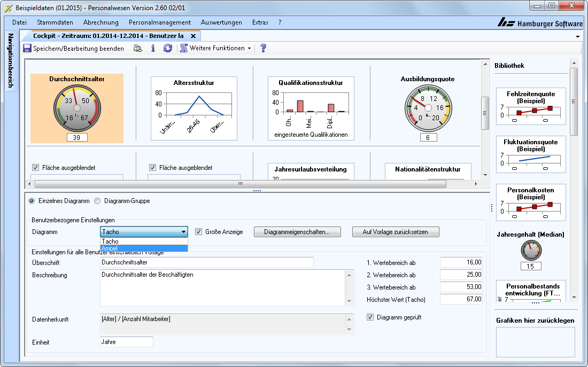Open the Diagramm combo box
The height and width of the screenshot is (367, 588).
tap(144, 232)
